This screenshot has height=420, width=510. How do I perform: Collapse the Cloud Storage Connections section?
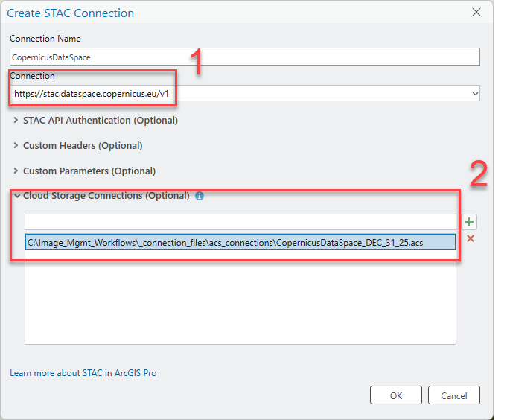coord(16,197)
